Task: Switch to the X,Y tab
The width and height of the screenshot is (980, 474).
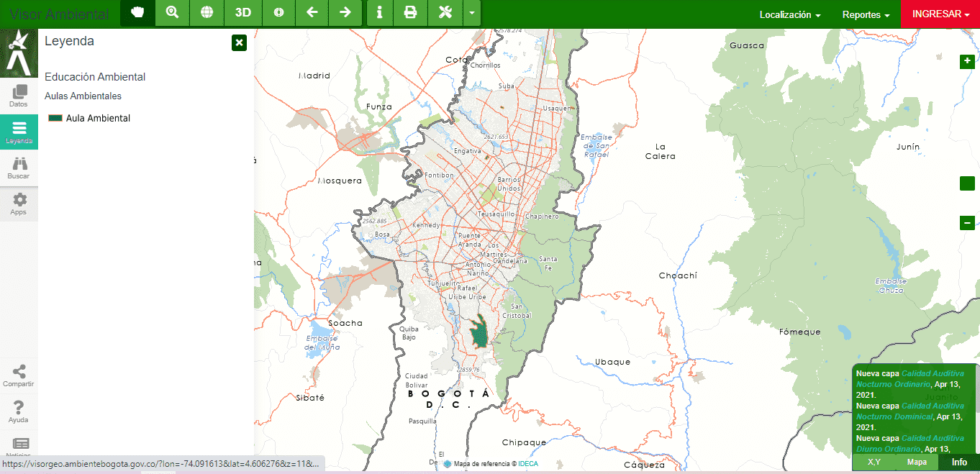Action: click(874, 462)
